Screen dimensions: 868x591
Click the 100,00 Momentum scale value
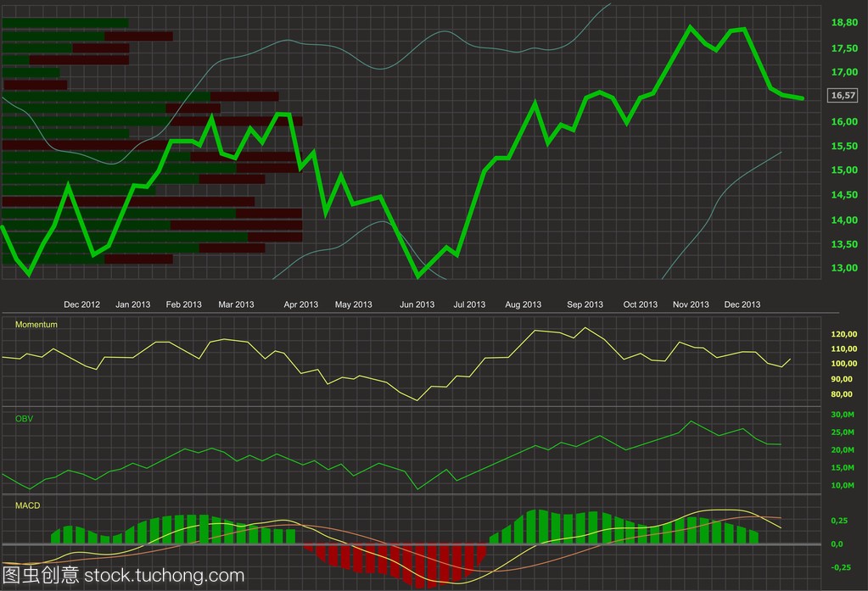coord(844,364)
